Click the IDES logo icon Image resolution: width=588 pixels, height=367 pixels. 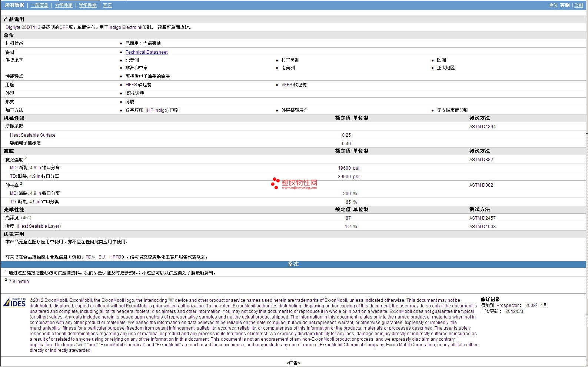pos(15,303)
